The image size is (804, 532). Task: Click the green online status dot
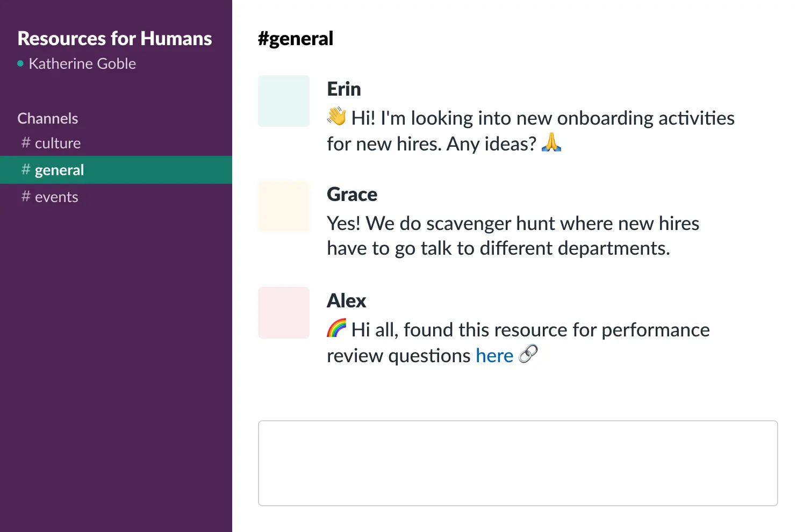click(x=20, y=63)
